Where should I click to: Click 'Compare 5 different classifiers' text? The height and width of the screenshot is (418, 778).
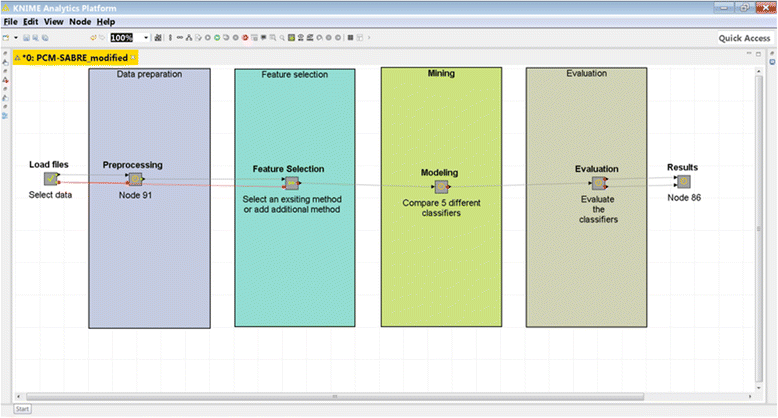[441, 208]
